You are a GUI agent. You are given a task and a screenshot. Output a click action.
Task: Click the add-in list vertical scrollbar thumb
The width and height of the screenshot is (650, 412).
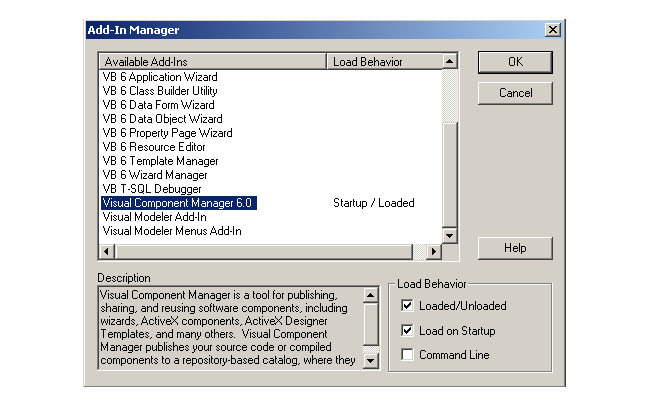(x=450, y=174)
